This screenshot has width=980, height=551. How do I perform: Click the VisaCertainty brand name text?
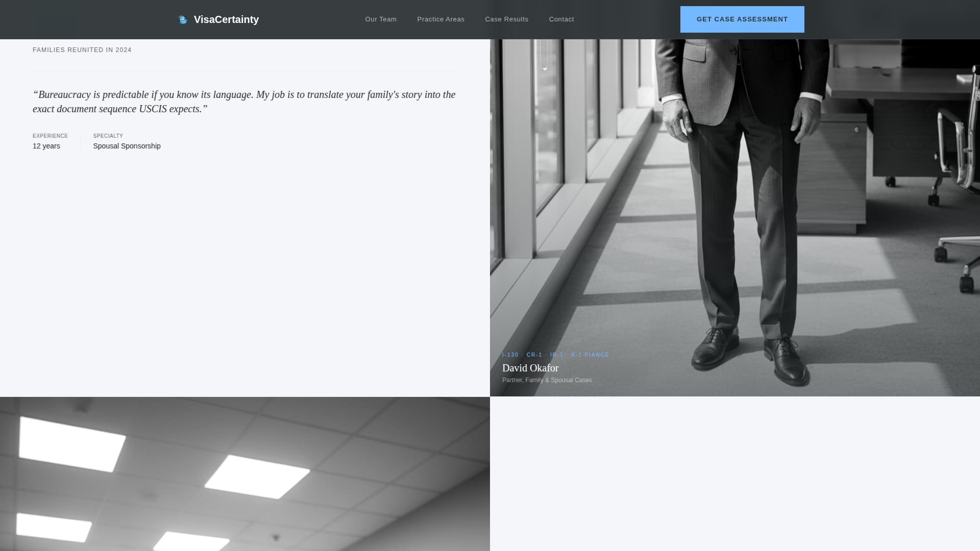coord(226,19)
